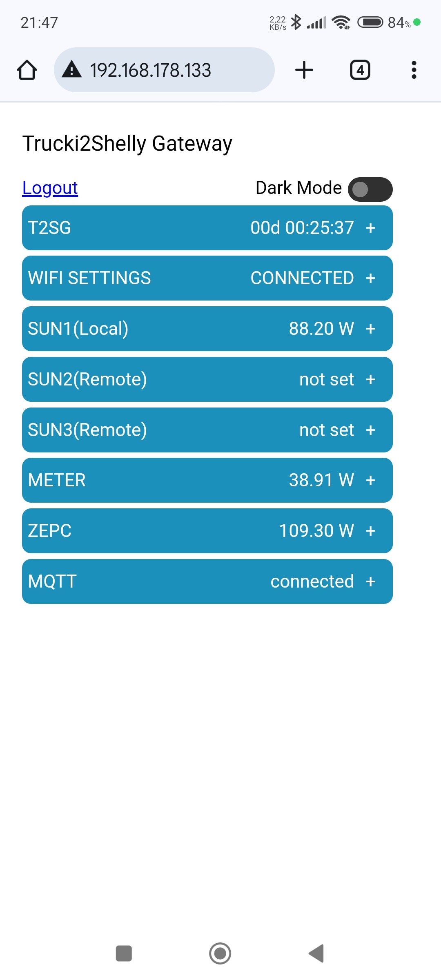Open the MQTT section

[370, 582]
